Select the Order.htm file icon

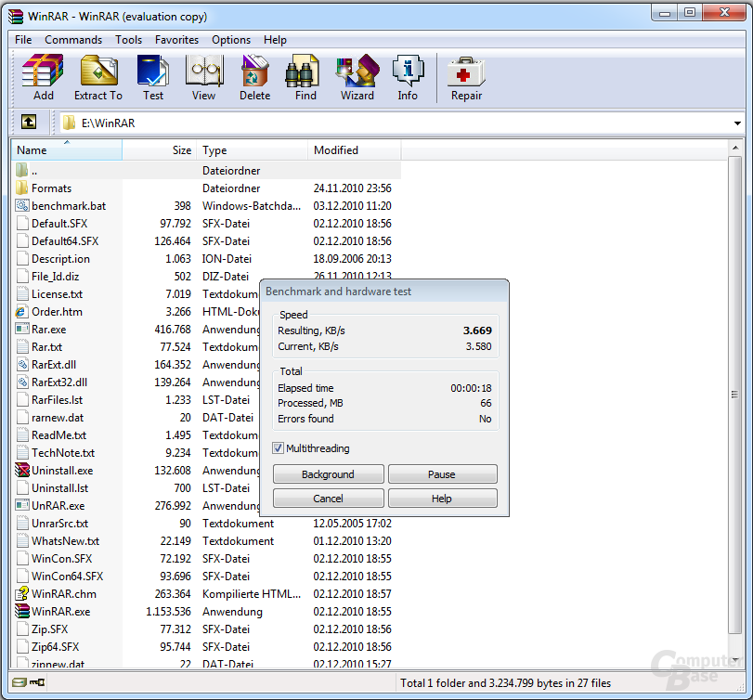point(21,312)
